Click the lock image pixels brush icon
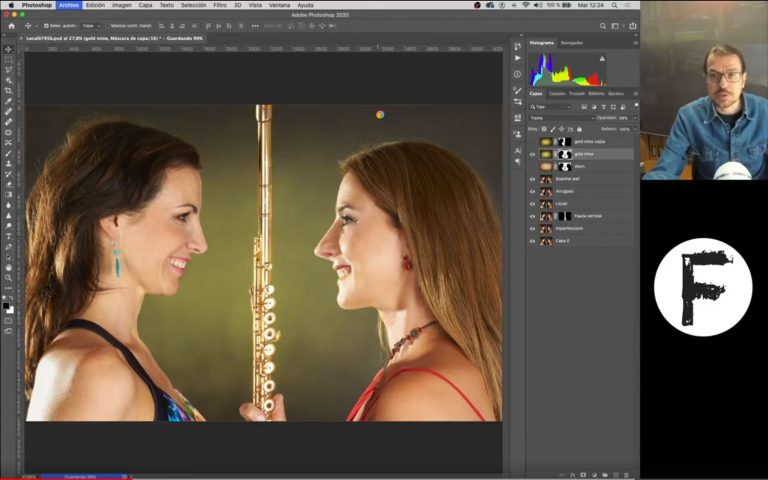768x480 pixels. pyautogui.click(x=553, y=129)
